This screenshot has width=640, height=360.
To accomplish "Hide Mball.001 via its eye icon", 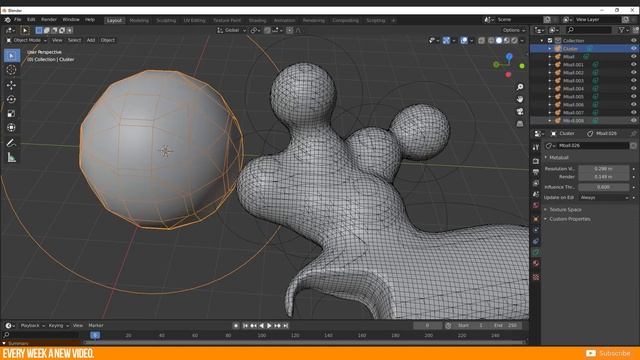I will pyautogui.click(x=633, y=64).
